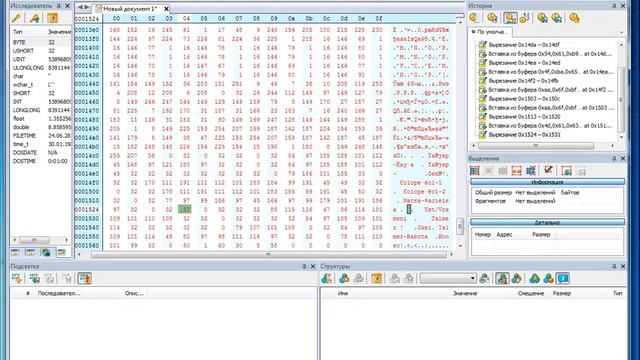Click the red-bordered selection icon in the Выделения toolbar
The image size is (640, 360).
[x=517, y=171]
